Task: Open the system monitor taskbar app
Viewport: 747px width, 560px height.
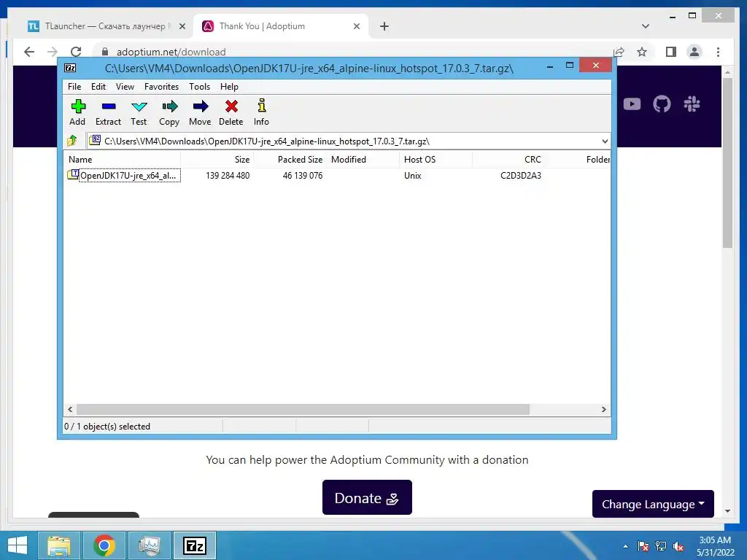Action: point(149,545)
